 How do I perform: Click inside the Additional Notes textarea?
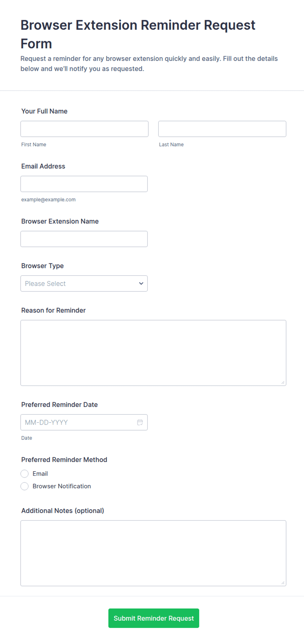tap(153, 553)
